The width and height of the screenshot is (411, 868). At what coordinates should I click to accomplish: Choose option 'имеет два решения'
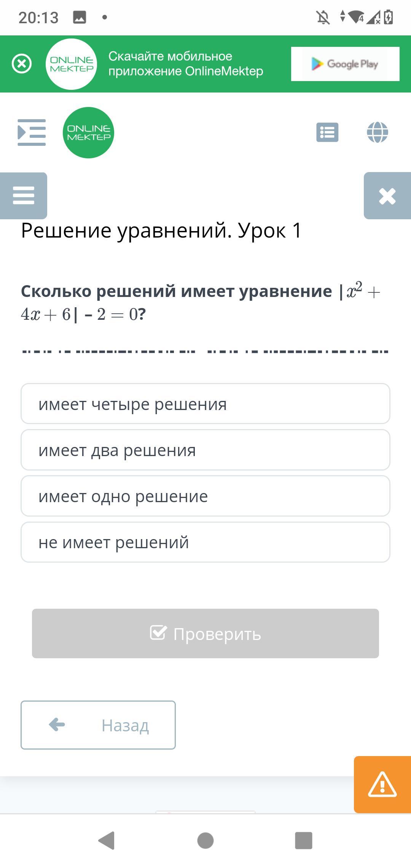(x=205, y=450)
